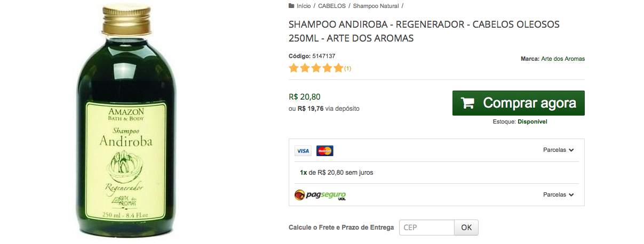Go to Início in the breadcrumb
644x244 pixels.
304,6
